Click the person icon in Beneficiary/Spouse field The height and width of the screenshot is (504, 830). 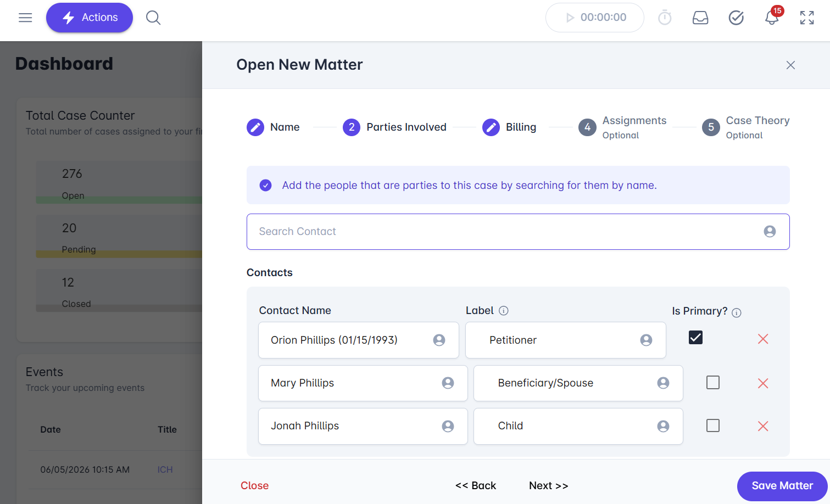(x=663, y=383)
